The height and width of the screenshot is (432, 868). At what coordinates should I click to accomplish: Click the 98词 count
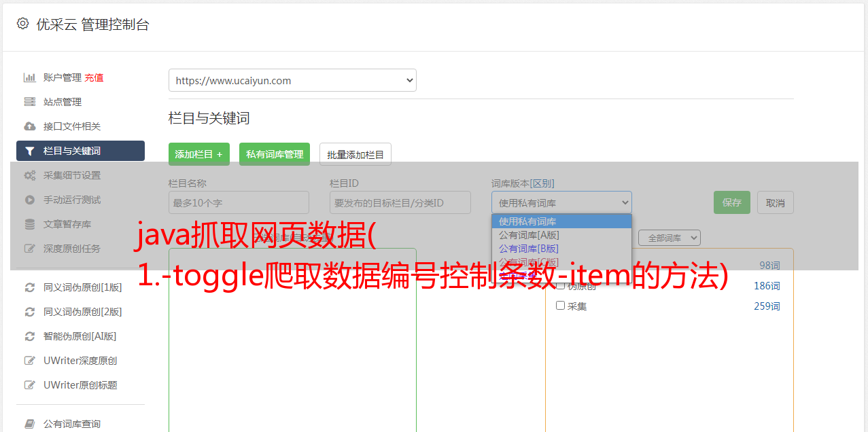click(769, 266)
